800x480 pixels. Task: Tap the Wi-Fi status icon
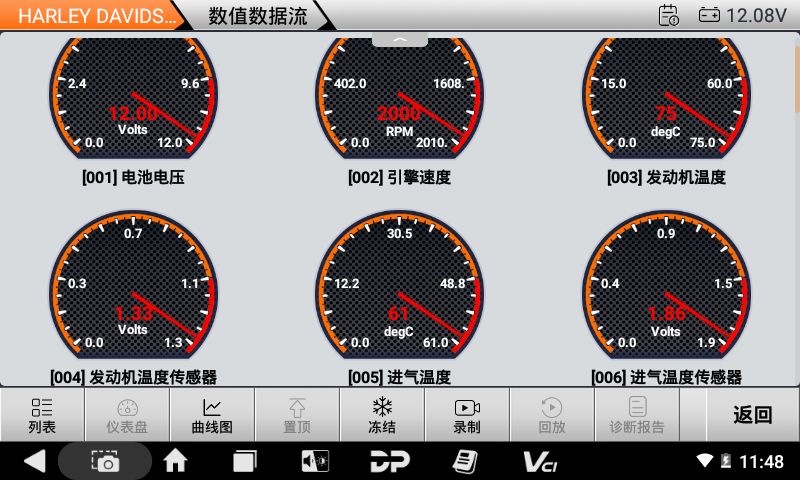705,461
